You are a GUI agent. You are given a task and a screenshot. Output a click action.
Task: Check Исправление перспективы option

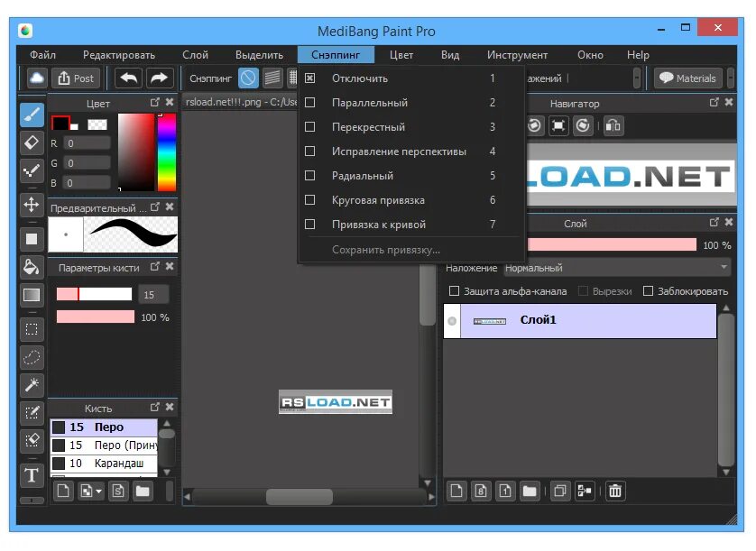[310, 152]
